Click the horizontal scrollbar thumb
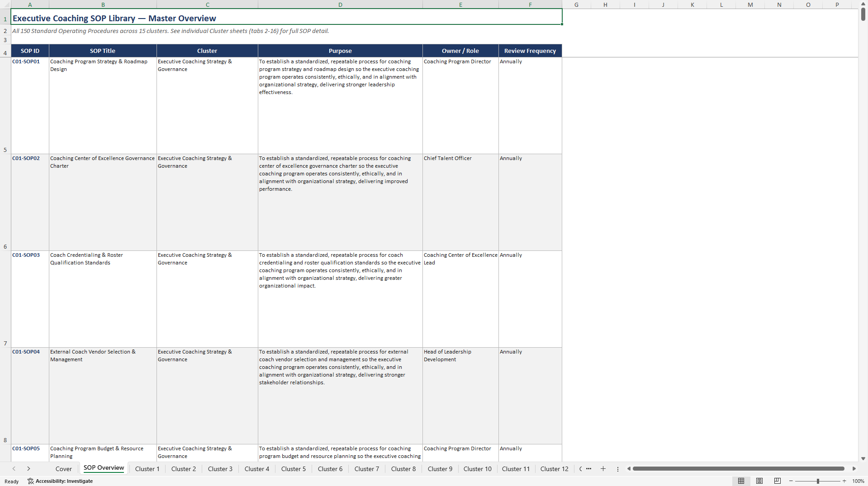This screenshot has width=868, height=486. click(738, 469)
